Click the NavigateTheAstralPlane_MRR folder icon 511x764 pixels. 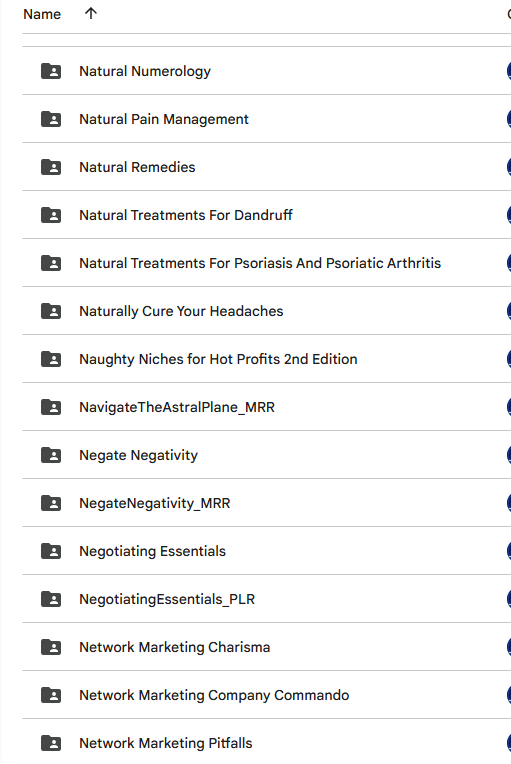click(x=51, y=407)
